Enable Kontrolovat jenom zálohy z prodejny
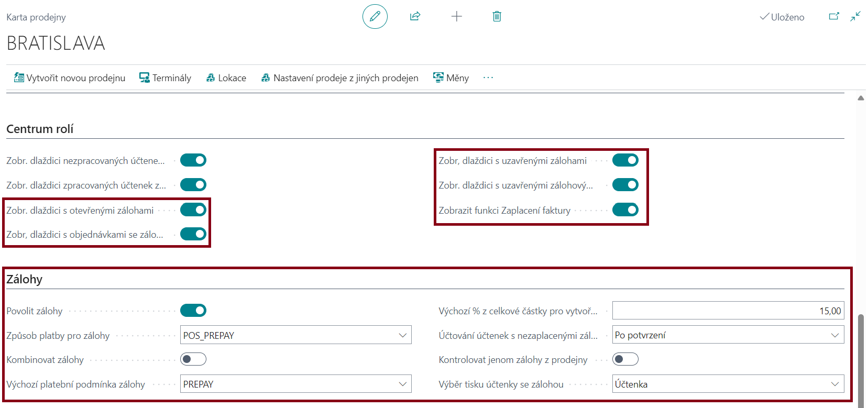 click(625, 359)
